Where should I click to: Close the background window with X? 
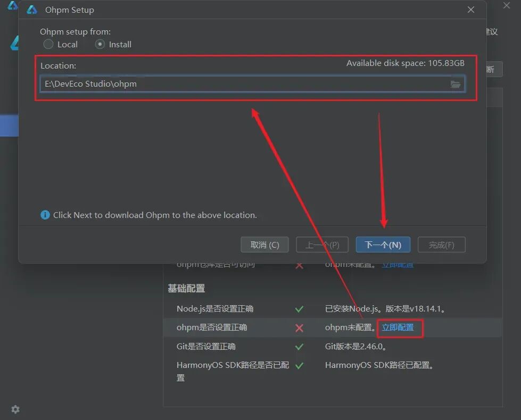point(507,5)
